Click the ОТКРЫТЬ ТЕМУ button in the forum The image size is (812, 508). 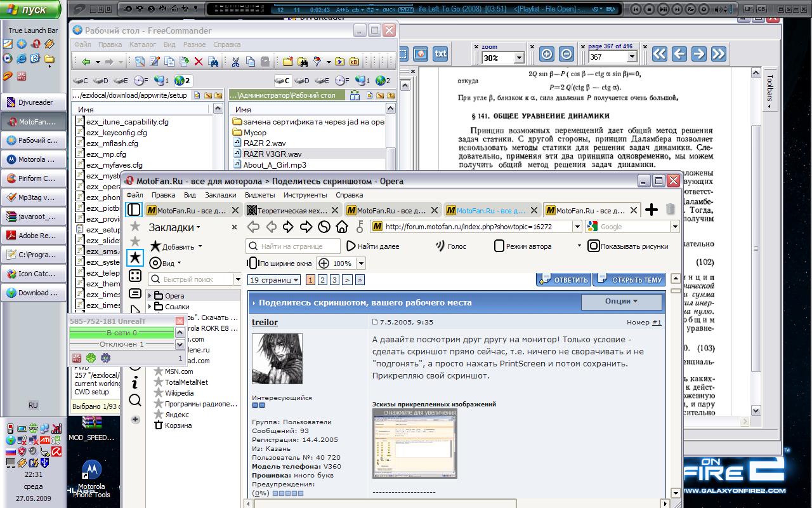(x=629, y=279)
